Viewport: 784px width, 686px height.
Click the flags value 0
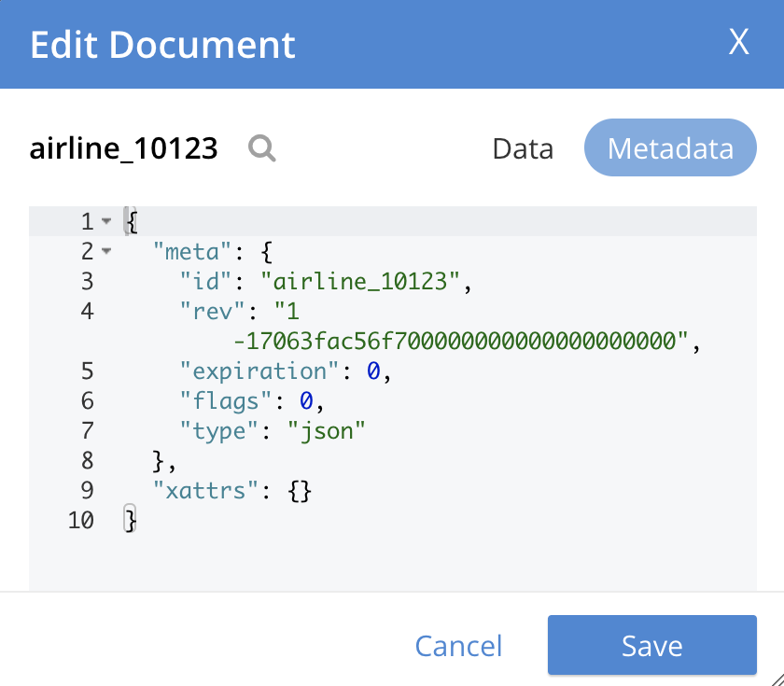305,400
